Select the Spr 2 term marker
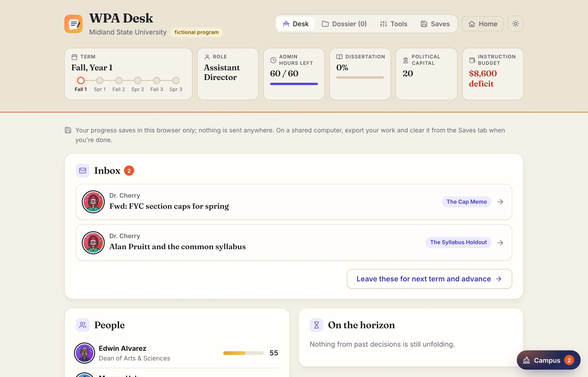This screenshot has width=588, height=377. (138, 80)
